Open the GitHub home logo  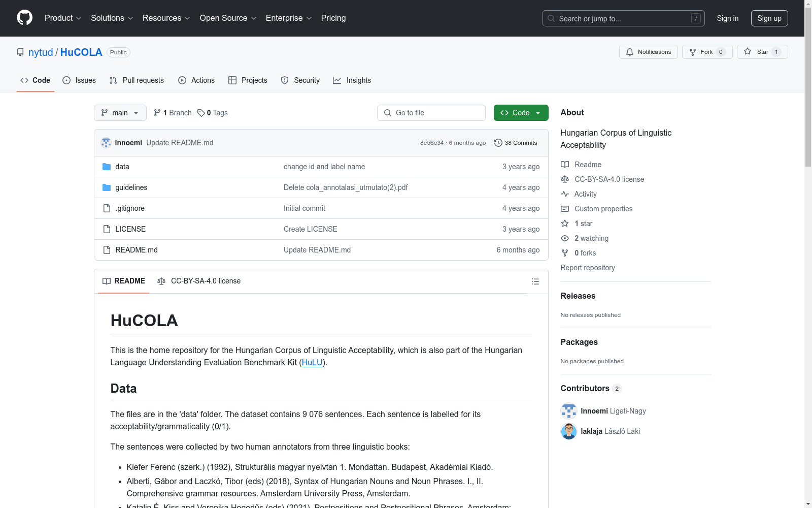coord(24,18)
